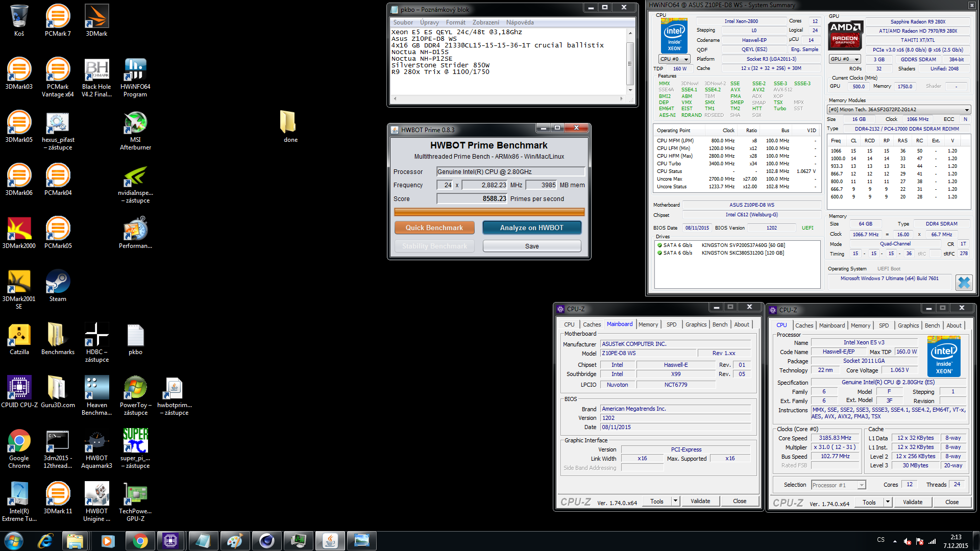Viewport: 980px width, 551px height.
Task: Launch HWBOT Aquamark3 shortcut
Action: pos(96,449)
